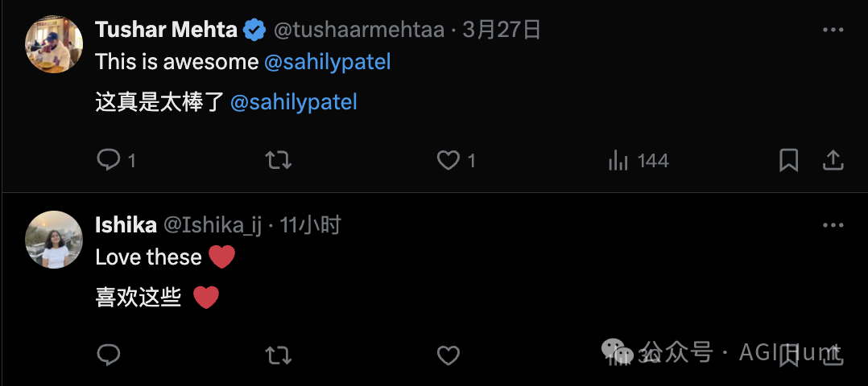Open Tushar Mehta's profile picture
This screenshot has height=386, width=868.
pyautogui.click(x=54, y=44)
